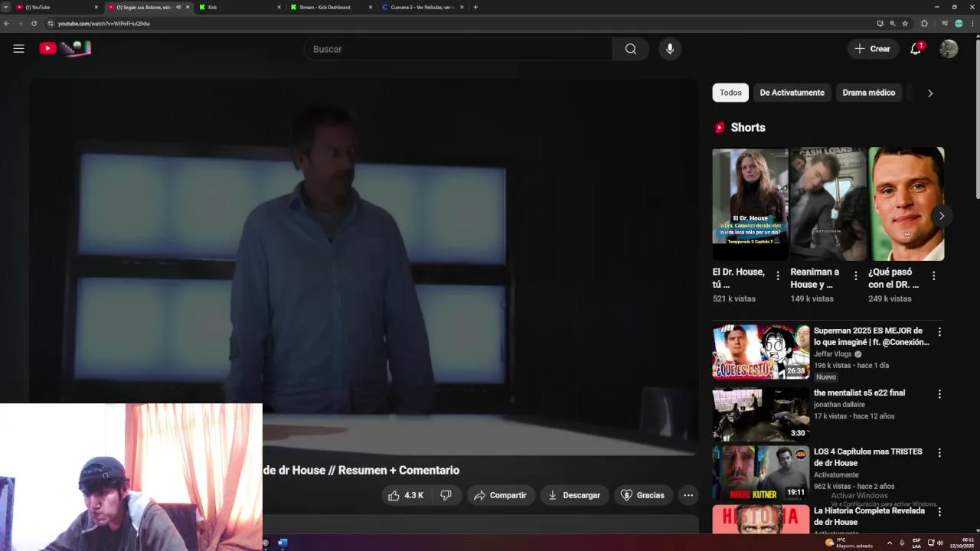Open options menu for Superman 2025 video
The height and width of the screenshot is (551, 980).
939,332
